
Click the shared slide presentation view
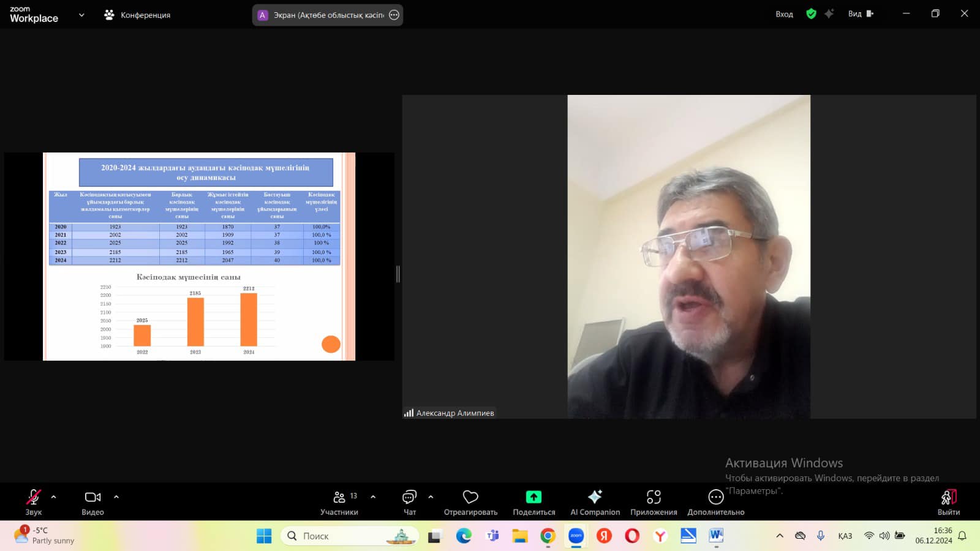coord(199,256)
